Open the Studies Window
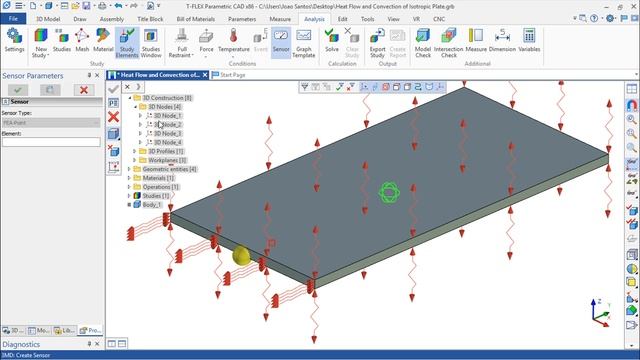The height and width of the screenshot is (360, 640). point(151,43)
